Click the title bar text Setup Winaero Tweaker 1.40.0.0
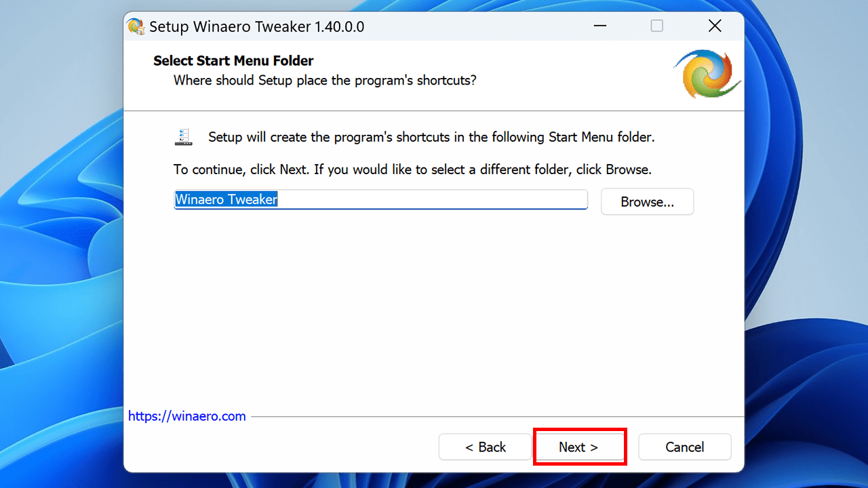Image resolution: width=868 pixels, height=488 pixels. [256, 27]
